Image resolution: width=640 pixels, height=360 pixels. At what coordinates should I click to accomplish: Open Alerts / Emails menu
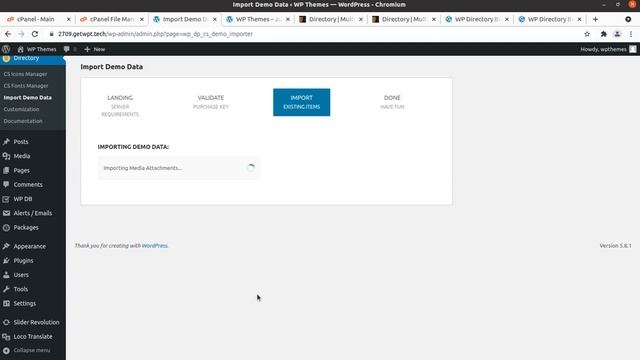click(x=33, y=213)
